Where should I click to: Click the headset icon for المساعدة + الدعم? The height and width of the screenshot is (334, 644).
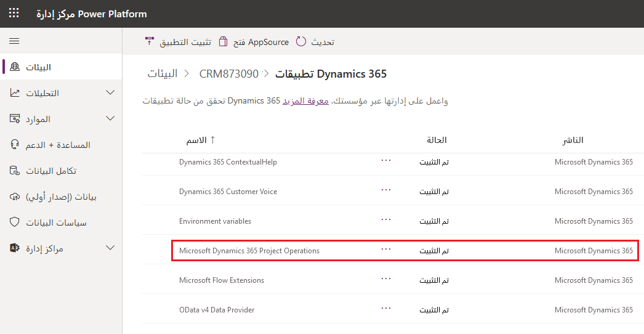point(15,145)
